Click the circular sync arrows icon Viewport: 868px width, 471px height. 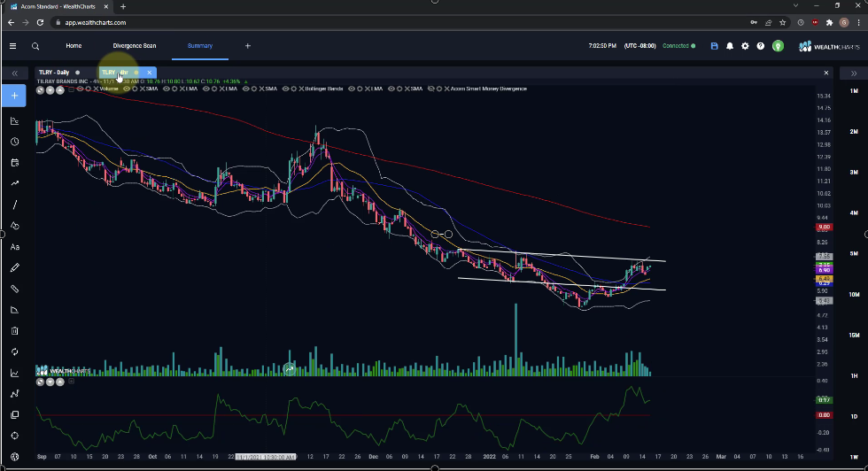pos(15,352)
